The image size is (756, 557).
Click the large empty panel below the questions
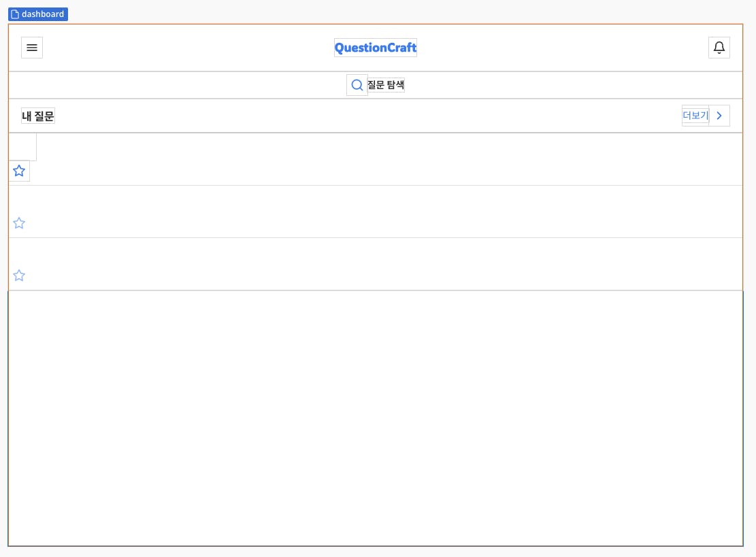click(x=376, y=418)
